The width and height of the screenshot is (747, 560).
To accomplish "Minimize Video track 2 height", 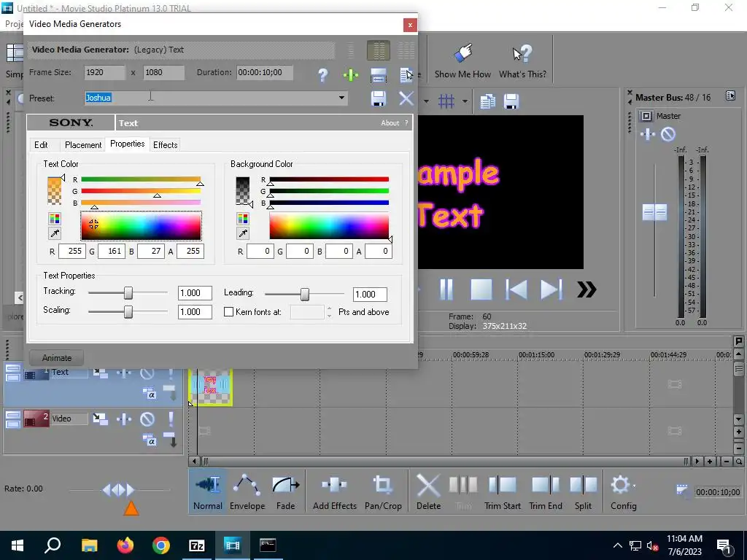I will click(13, 415).
